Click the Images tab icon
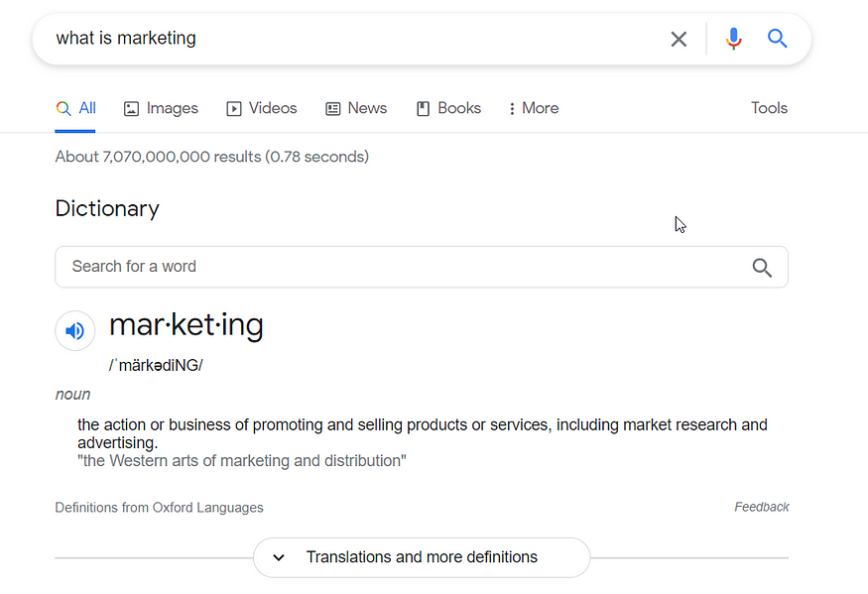Screen dimensions: 868x594 tap(131, 109)
